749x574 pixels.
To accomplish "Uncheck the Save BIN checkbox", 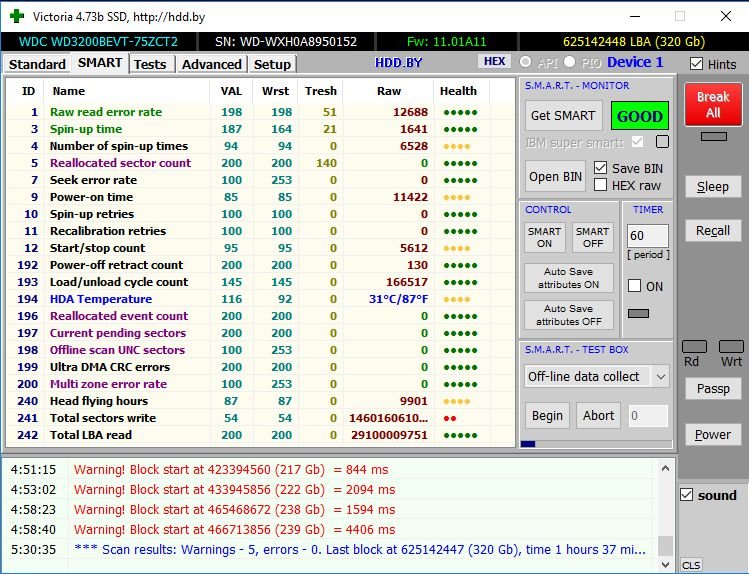I will pyautogui.click(x=600, y=168).
